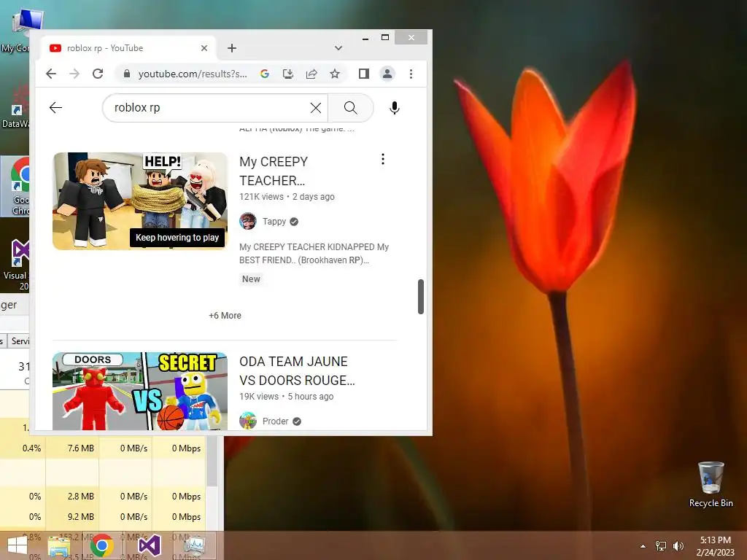Viewport: 747px width, 560px height.
Task: Show hidden system tray icons
Action: click(643, 546)
